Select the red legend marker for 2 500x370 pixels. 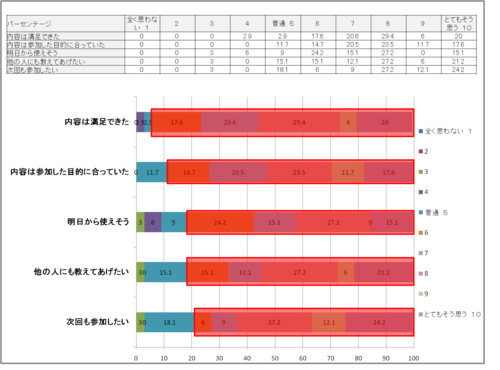[x=421, y=152]
